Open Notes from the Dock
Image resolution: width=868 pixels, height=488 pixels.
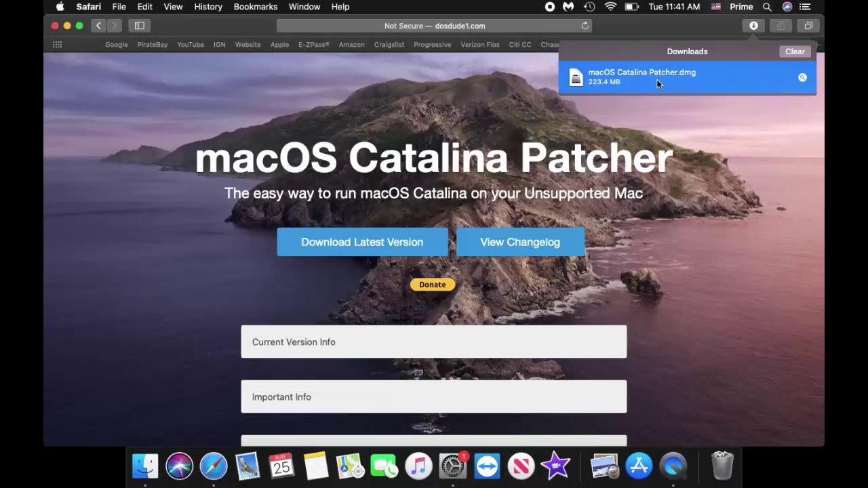coord(316,466)
